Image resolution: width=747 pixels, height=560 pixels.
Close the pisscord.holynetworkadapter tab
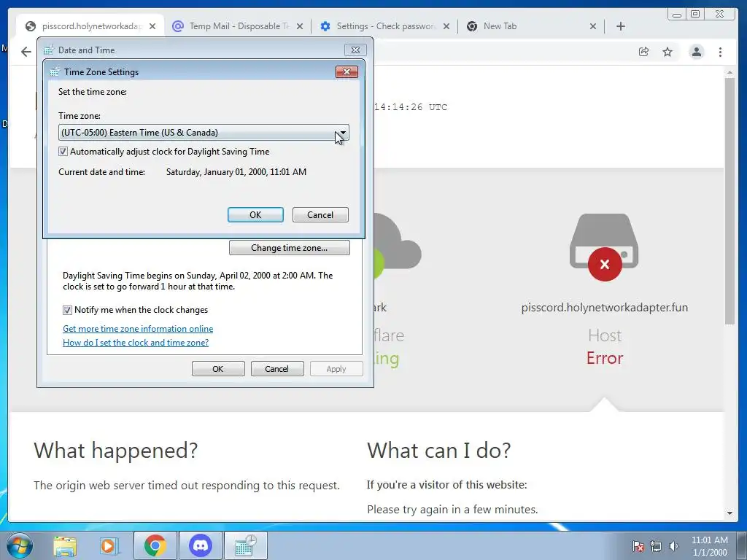pyautogui.click(x=152, y=26)
